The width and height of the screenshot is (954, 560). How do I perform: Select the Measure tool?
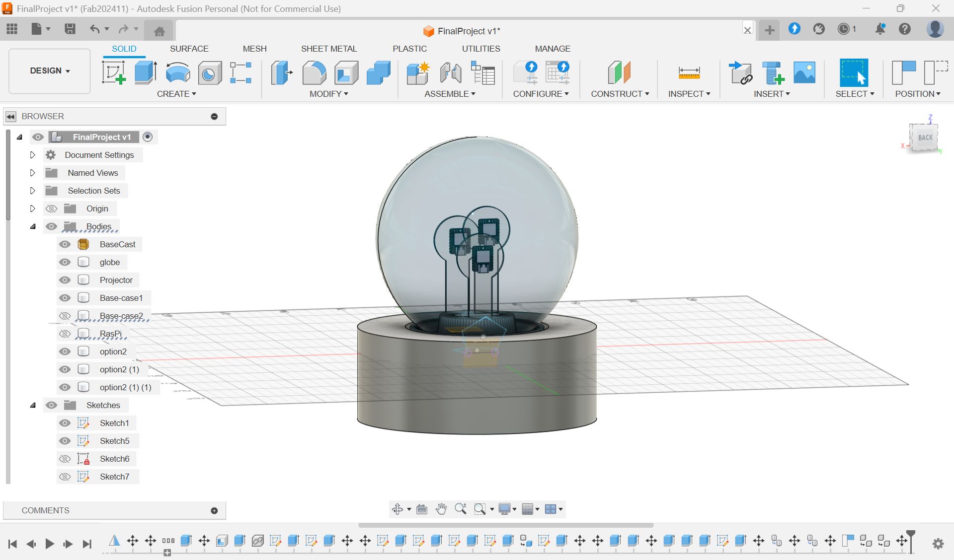pos(689,72)
